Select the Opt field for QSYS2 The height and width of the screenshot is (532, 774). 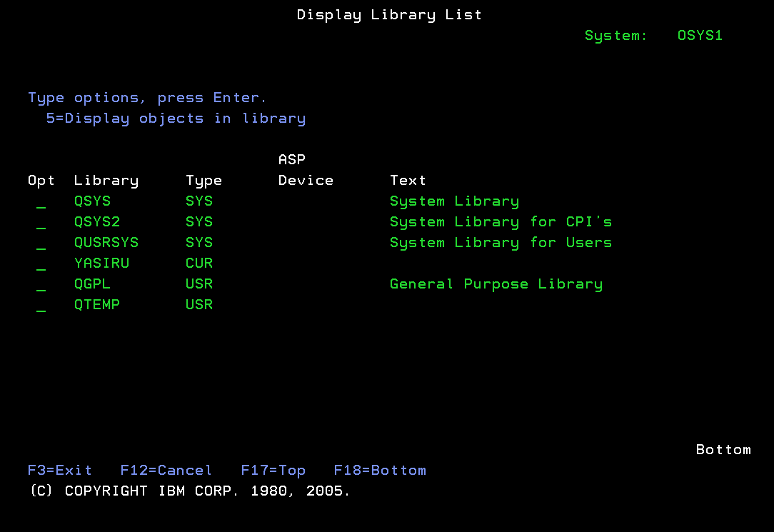pos(41,222)
